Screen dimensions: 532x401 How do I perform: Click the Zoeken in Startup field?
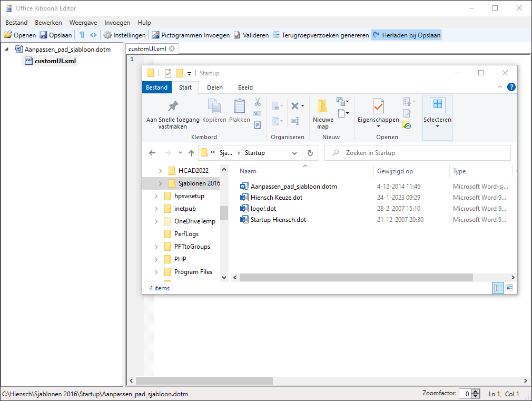pyautogui.click(x=418, y=153)
